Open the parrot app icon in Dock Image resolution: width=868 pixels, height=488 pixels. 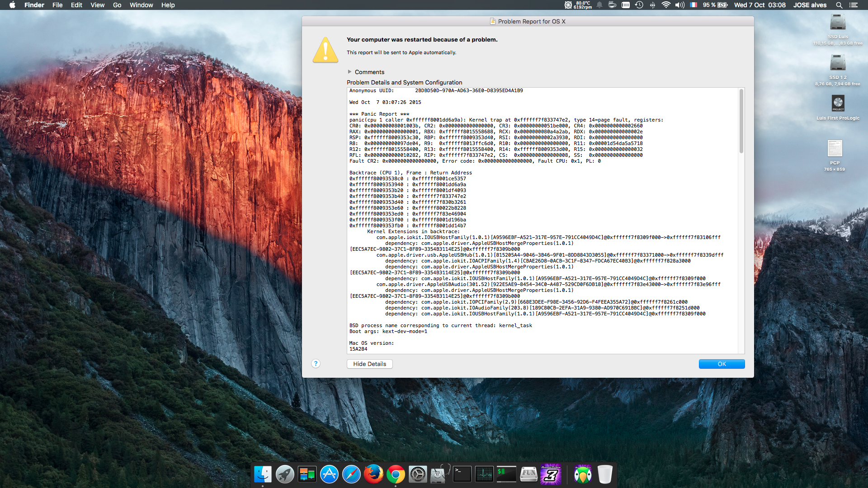[583, 474]
